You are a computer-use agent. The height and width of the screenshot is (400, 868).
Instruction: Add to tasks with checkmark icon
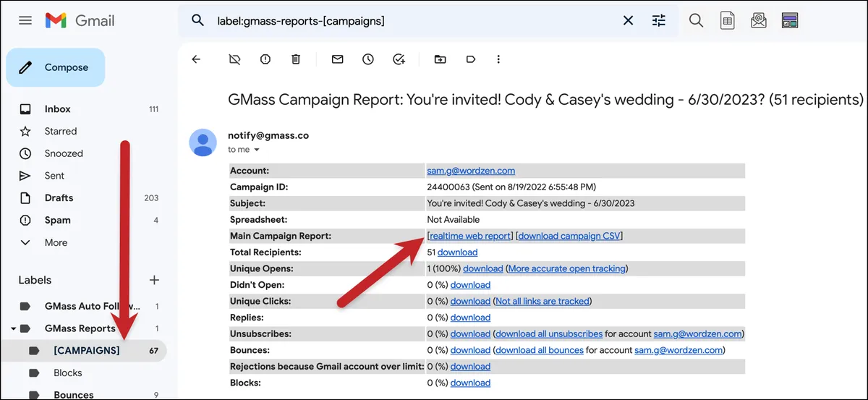click(x=399, y=59)
